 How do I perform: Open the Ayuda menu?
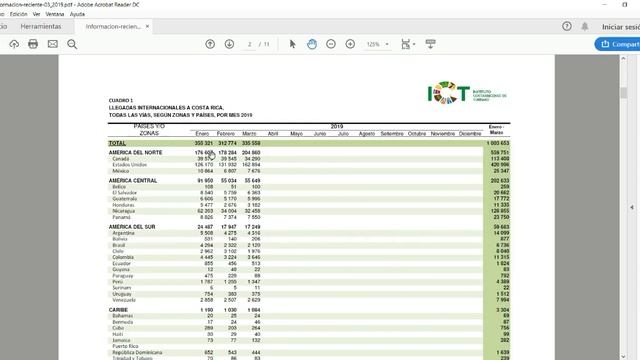click(77, 14)
